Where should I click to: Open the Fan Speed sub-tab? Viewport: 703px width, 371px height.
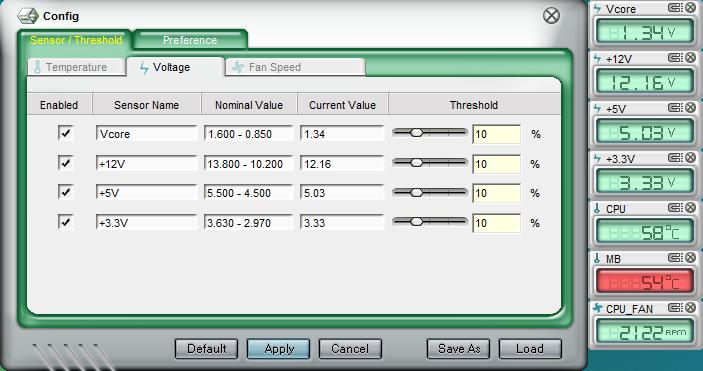(295, 67)
